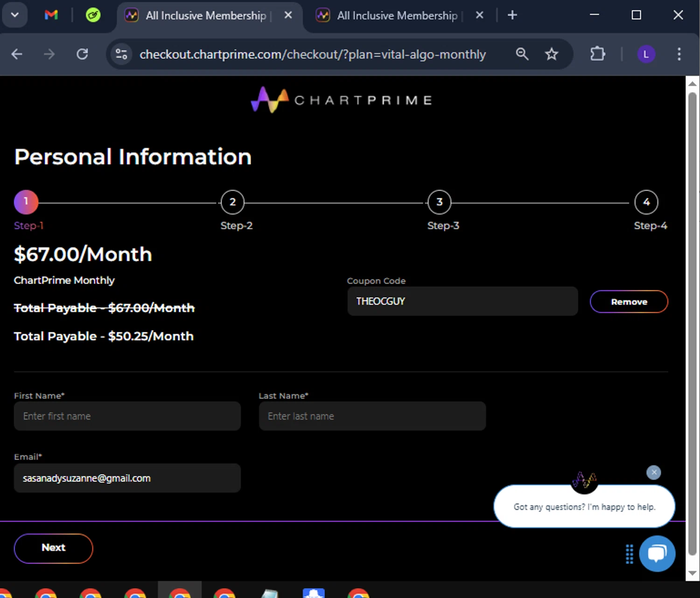
Task: Minimize the browser window
Action: 594,15
